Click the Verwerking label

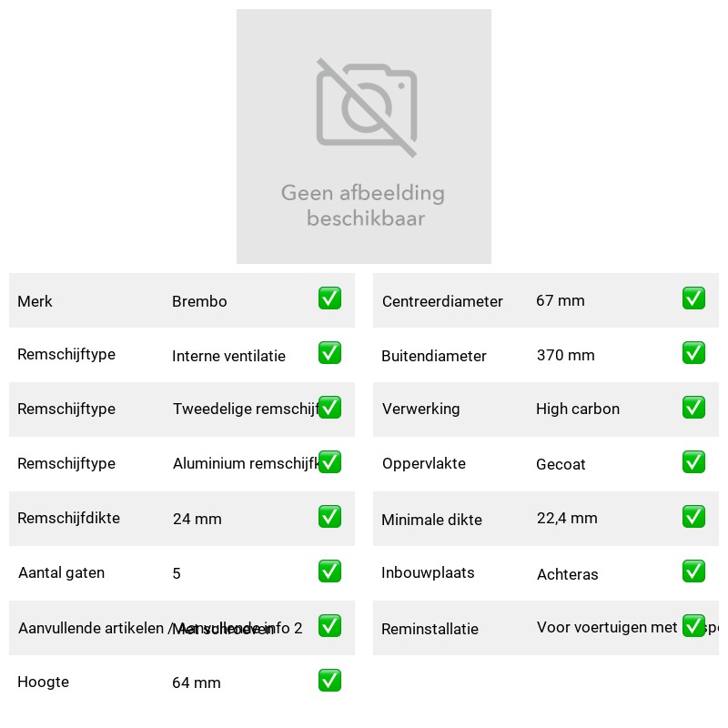coord(420,409)
